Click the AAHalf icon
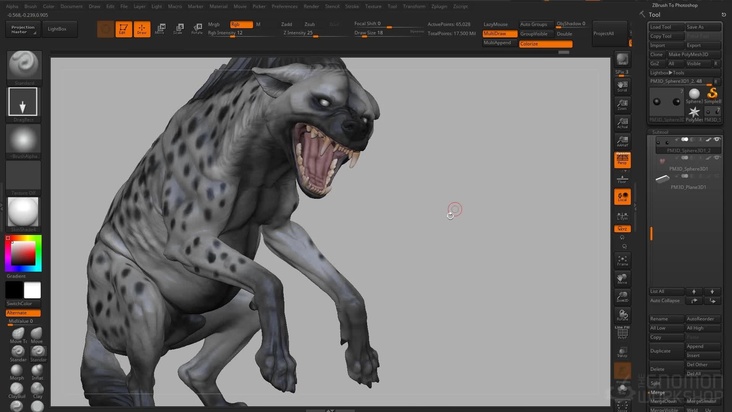 [622, 141]
